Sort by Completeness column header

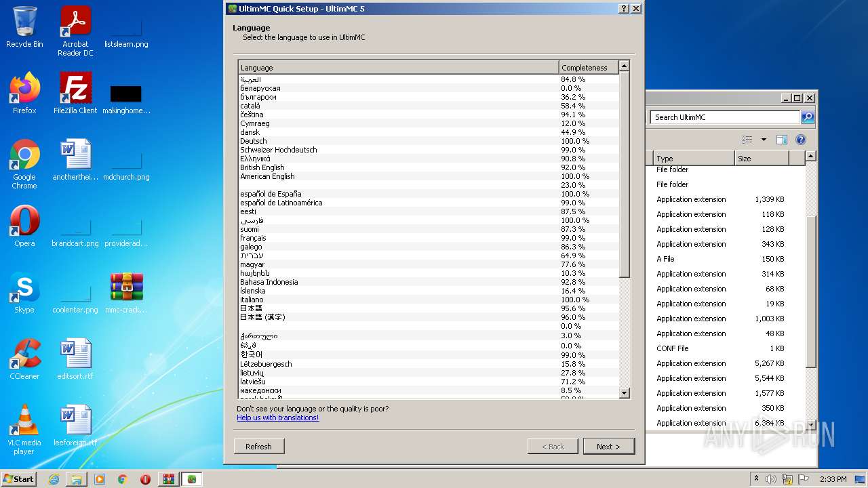(x=588, y=67)
